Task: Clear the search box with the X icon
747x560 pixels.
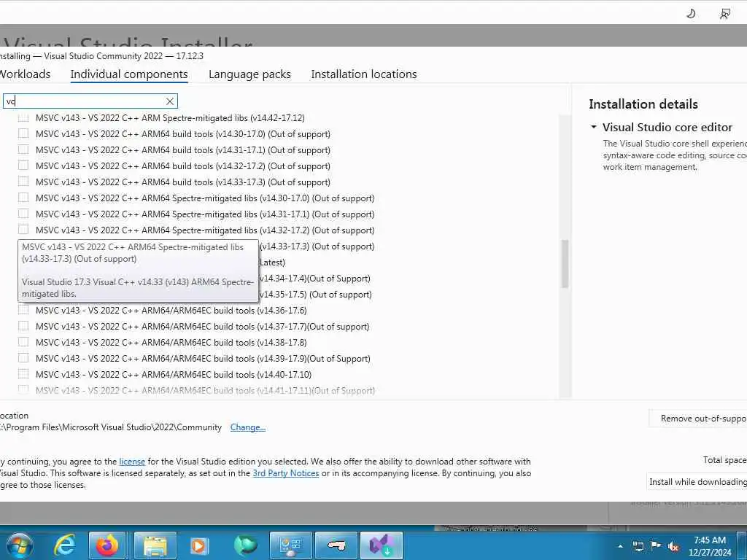Action: 169,101
